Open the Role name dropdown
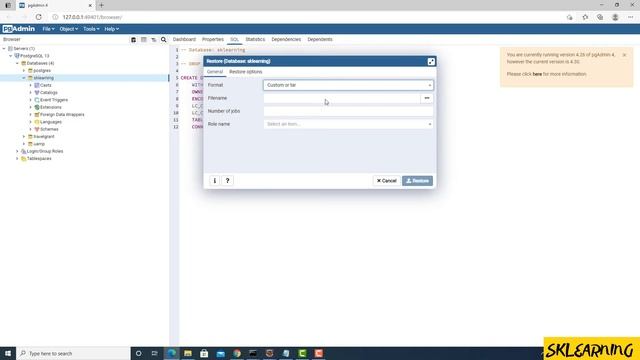The height and width of the screenshot is (360, 640). pos(348,124)
